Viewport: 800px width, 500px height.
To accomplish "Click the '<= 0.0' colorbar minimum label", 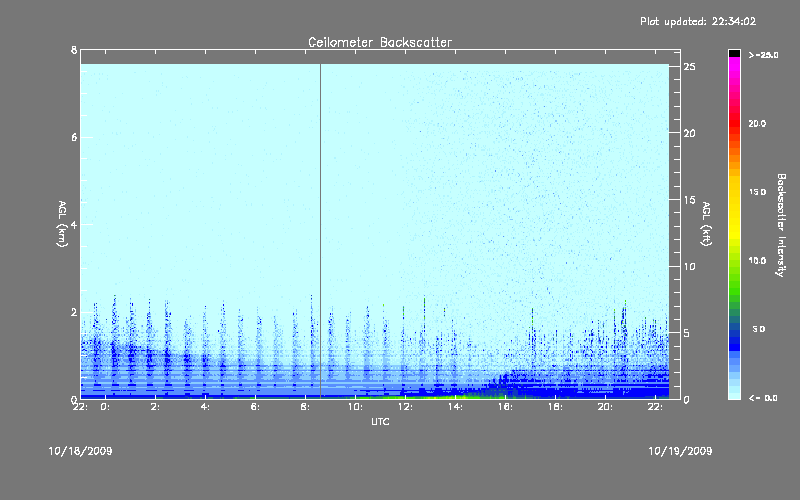I will tap(763, 398).
